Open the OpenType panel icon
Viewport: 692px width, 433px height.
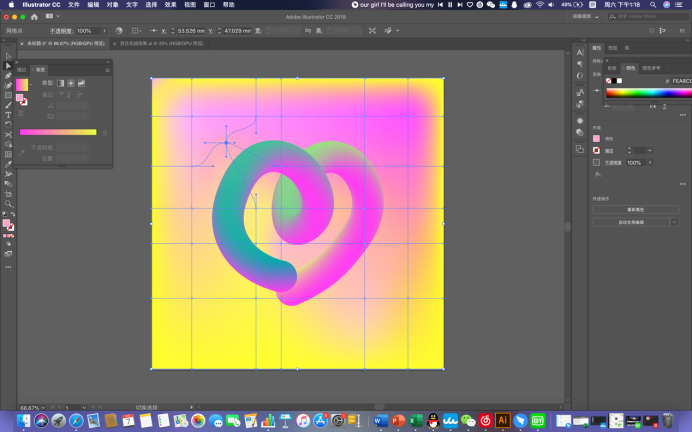[x=580, y=76]
